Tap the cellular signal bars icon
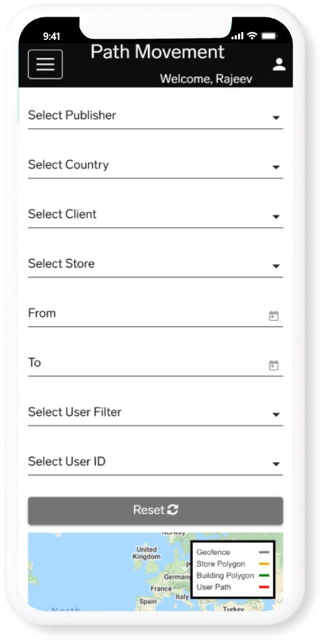The height and width of the screenshot is (644, 325). coord(237,36)
